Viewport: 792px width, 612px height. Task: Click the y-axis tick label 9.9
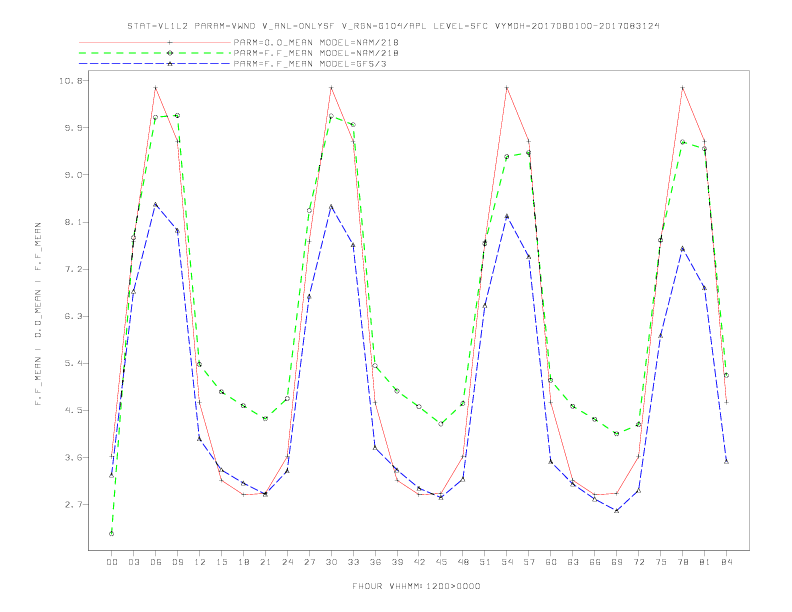73,128
